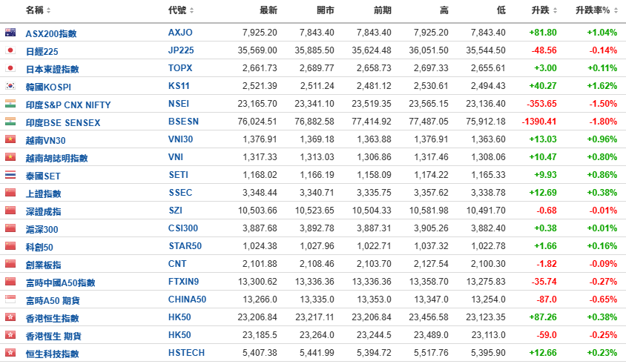Screen dimensions: 626x364
Task: Click the South Korea flag beside 韓國KOSPI
Action: (x=10, y=86)
